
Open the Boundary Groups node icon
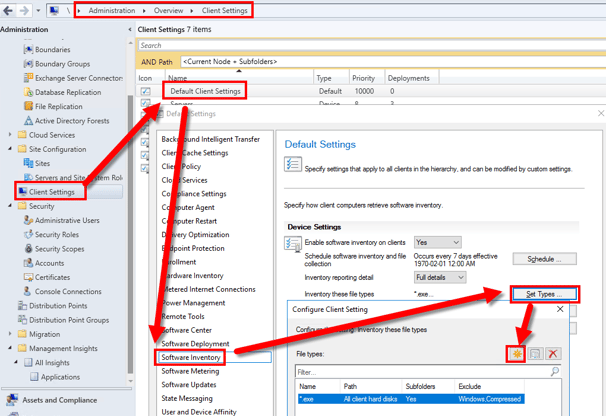28,64
